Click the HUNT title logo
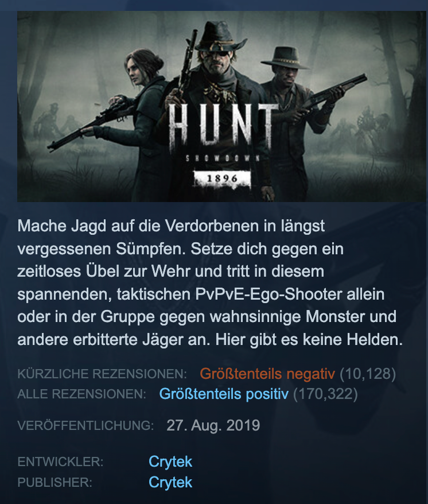Screen dimensions: 428x504 [x=221, y=127]
